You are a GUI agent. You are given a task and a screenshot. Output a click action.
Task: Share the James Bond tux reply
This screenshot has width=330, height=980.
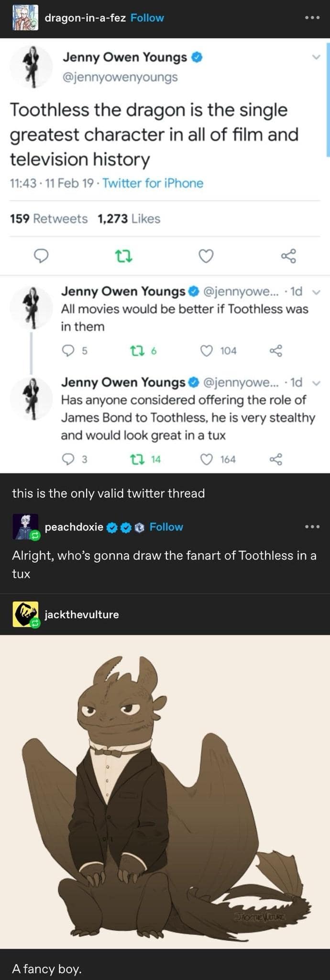276,459
